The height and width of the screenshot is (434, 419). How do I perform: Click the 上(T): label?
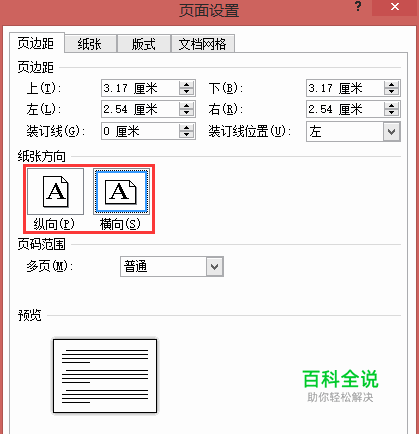pos(44,88)
